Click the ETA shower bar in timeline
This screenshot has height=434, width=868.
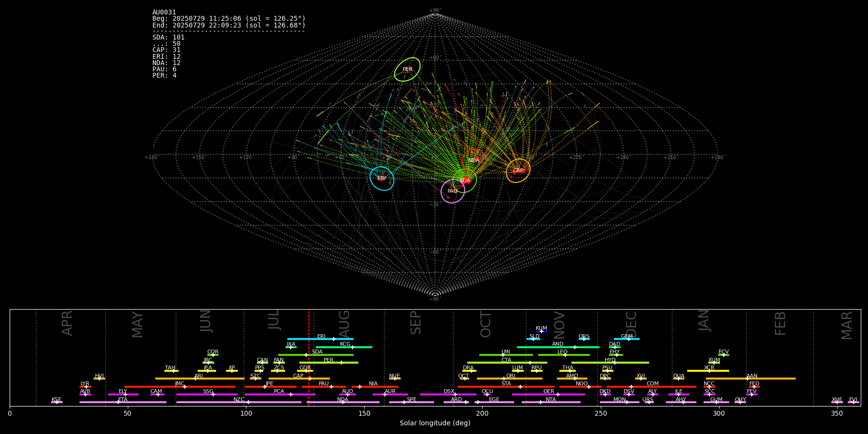pyautogui.click(x=123, y=402)
